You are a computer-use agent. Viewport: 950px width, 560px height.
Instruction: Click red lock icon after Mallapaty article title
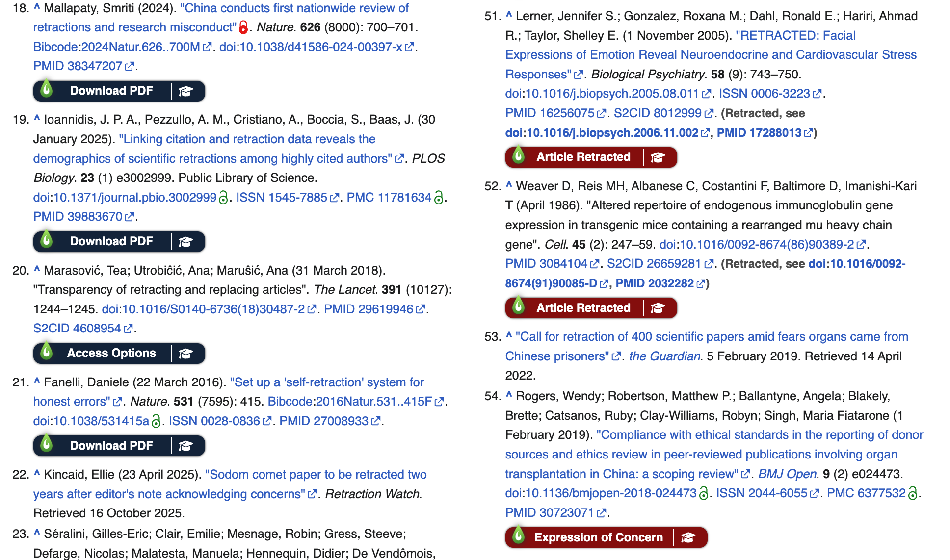243,27
